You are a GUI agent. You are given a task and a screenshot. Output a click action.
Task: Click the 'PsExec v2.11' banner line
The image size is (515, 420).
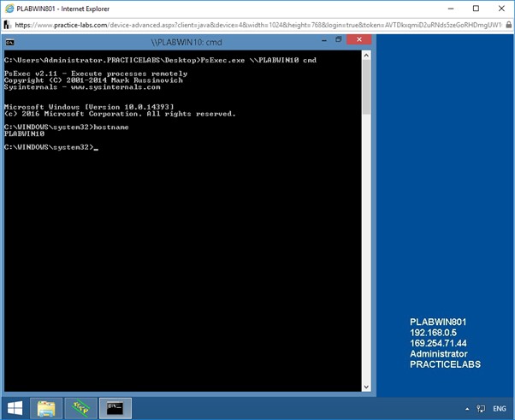[96, 74]
